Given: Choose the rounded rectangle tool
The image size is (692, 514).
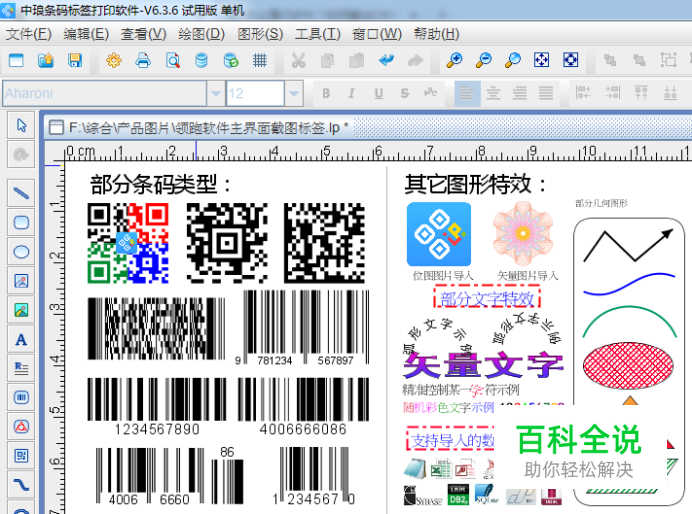Looking at the screenshot, I should (x=21, y=222).
